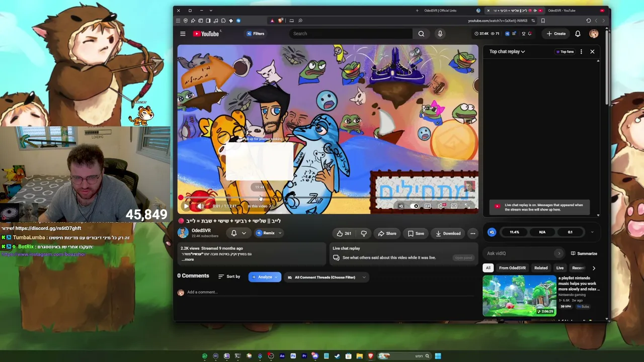Image resolution: width=644 pixels, height=362 pixels.
Task: Click the Remix button
Action: [265, 233]
